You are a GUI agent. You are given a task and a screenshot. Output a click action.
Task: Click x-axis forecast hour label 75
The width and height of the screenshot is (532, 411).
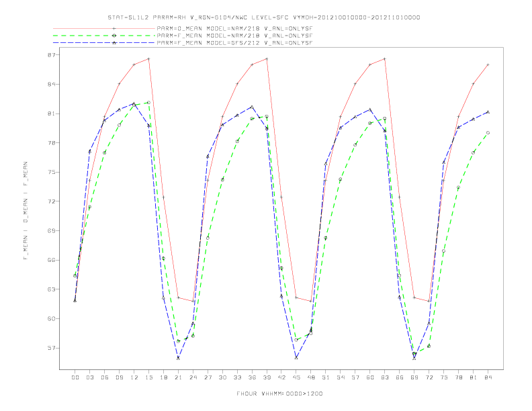[x=444, y=377]
